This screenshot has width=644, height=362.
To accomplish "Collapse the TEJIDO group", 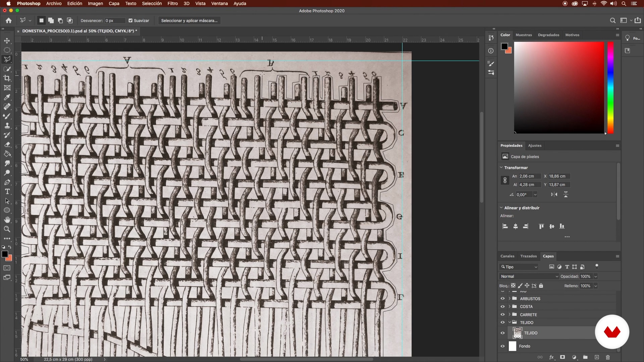I will click(509, 322).
